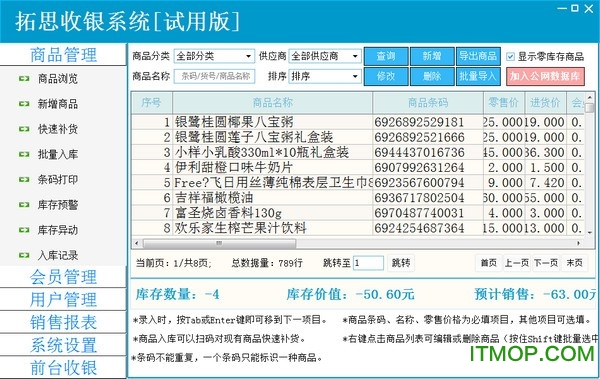The height and width of the screenshot is (379, 600).
Task: Click the 库存预警 green icon in the sidebar
Action: (x=24, y=205)
